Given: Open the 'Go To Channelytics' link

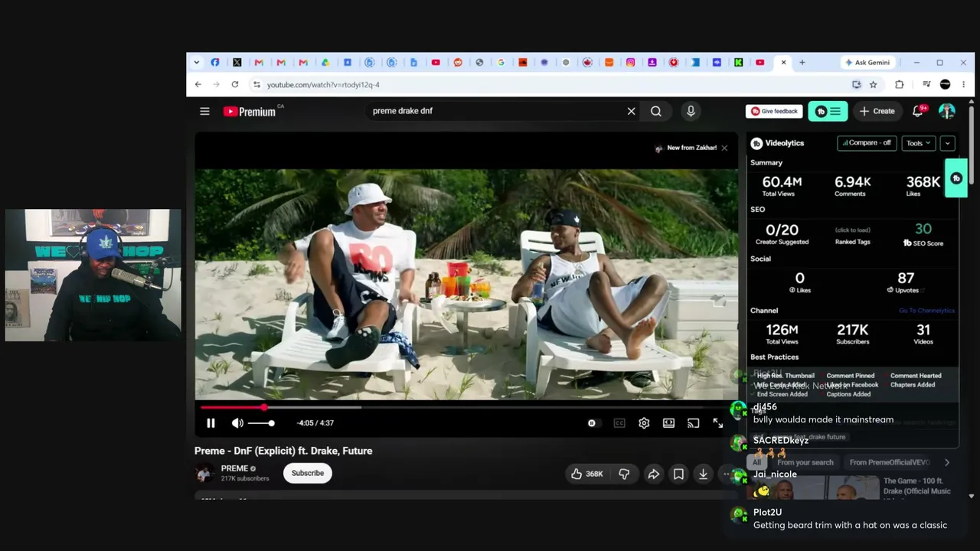Looking at the screenshot, I should pos(926,311).
